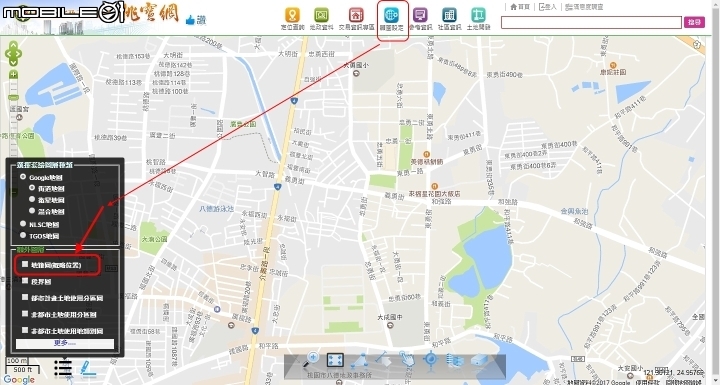Select the line distance measurement tool

point(382,359)
